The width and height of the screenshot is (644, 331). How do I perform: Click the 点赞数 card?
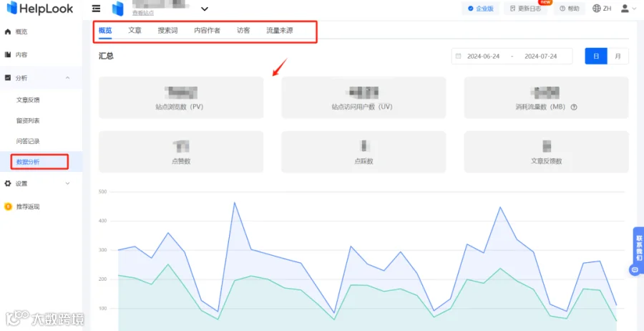(x=181, y=152)
